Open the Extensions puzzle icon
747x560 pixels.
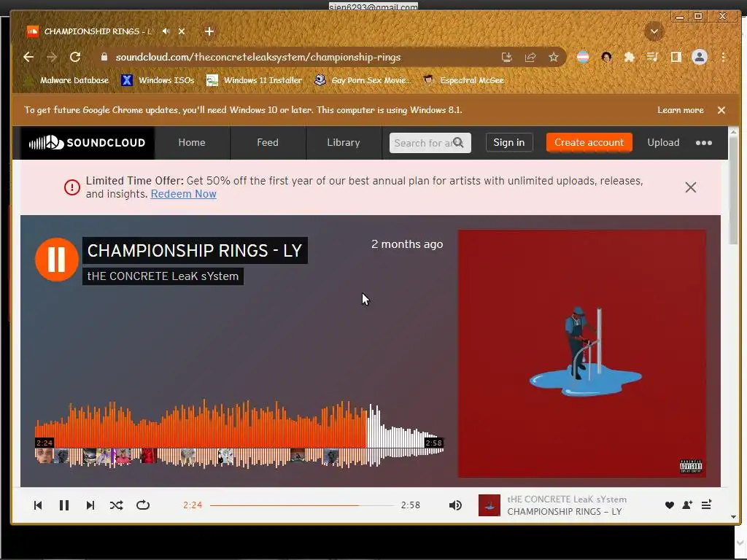pyautogui.click(x=630, y=57)
